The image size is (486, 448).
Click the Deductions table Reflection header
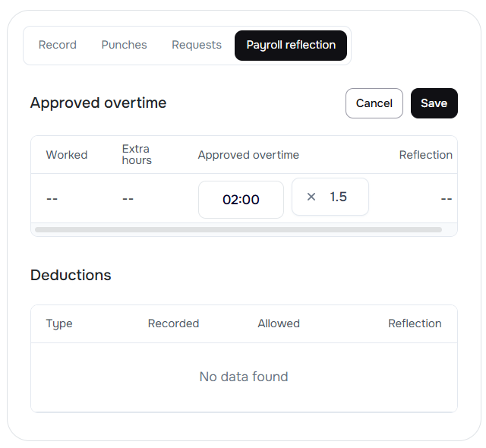point(415,323)
